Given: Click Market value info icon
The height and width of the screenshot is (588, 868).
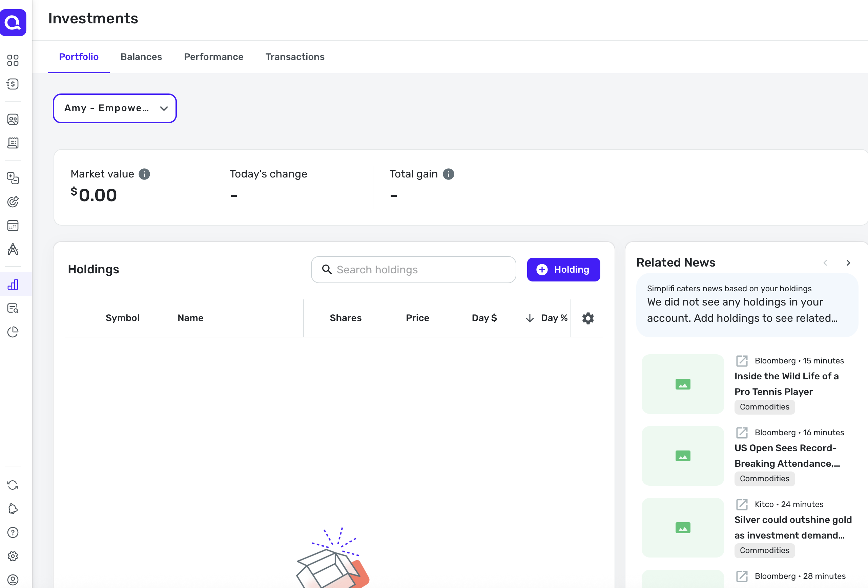Looking at the screenshot, I should point(144,174).
